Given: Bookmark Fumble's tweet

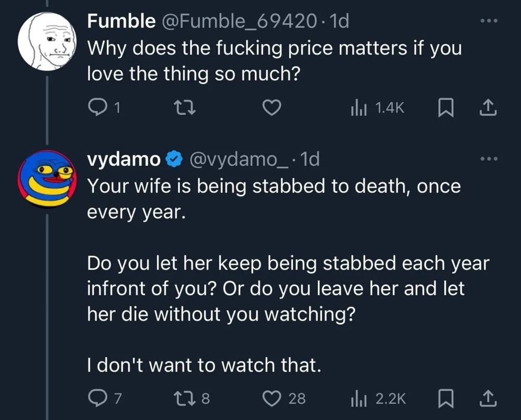Looking at the screenshot, I should [446, 107].
